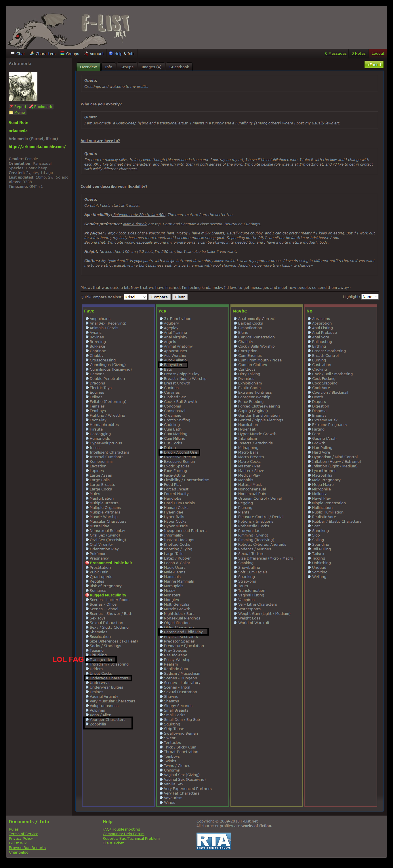The image size is (393, 868).
Task: Click the Fave column header
Action: (89, 311)
